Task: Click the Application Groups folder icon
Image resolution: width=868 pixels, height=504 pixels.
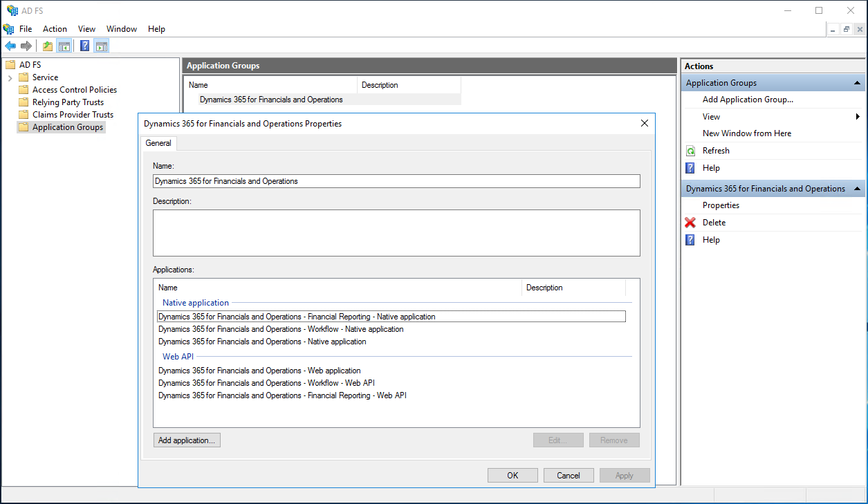Action: [24, 127]
